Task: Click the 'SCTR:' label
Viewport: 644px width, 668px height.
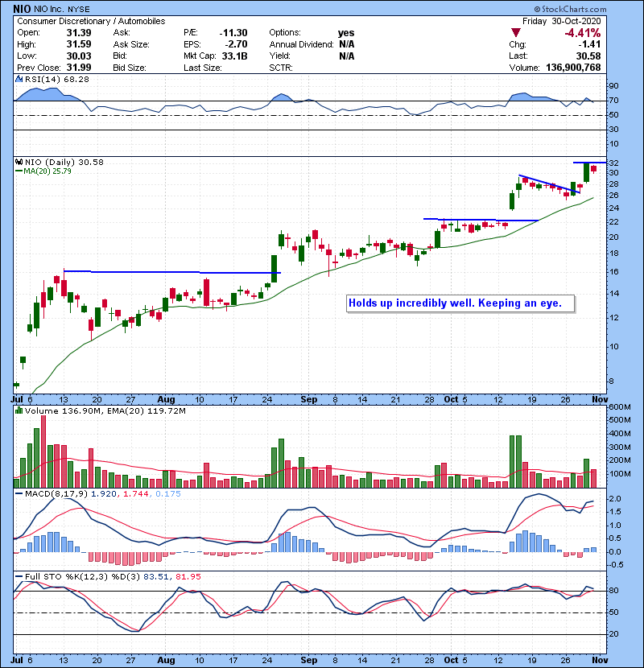Action: 281,68
